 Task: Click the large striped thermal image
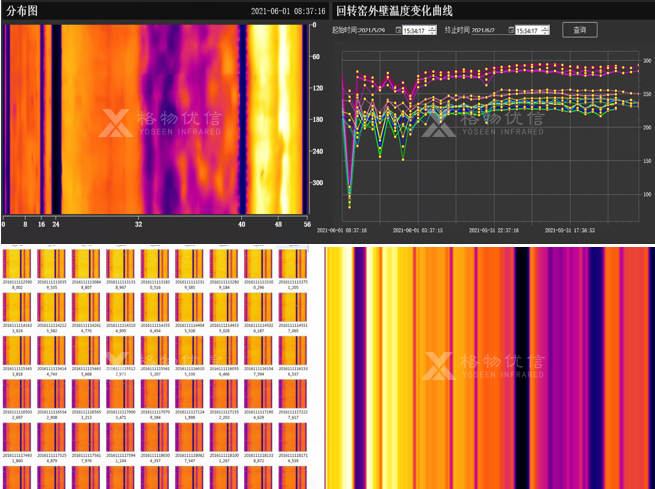pos(490,368)
